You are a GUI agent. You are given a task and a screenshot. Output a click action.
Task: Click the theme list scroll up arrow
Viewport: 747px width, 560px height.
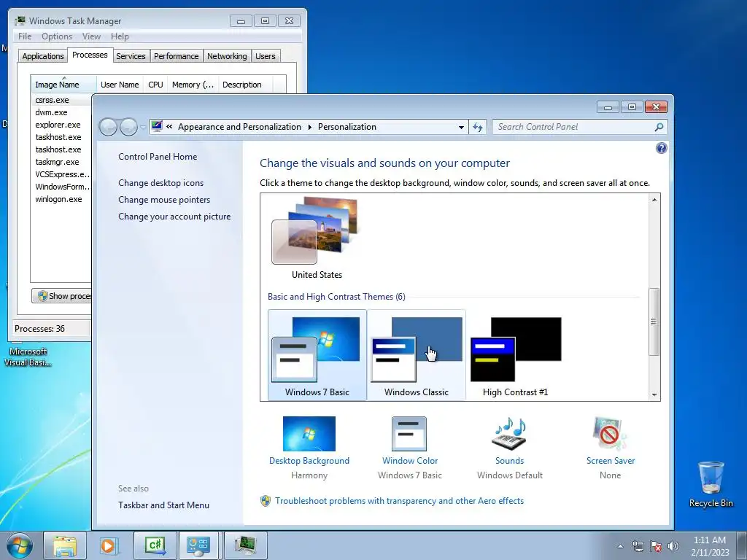coord(654,200)
